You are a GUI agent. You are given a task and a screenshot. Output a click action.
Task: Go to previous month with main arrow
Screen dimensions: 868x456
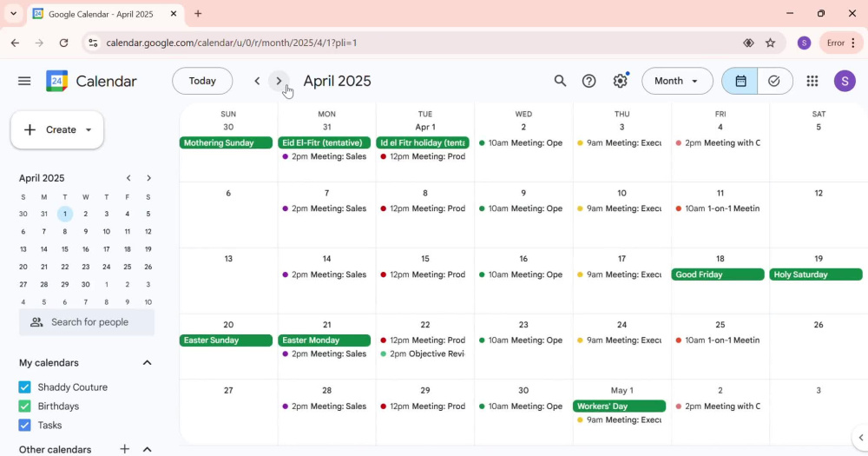(x=257, y=81)
